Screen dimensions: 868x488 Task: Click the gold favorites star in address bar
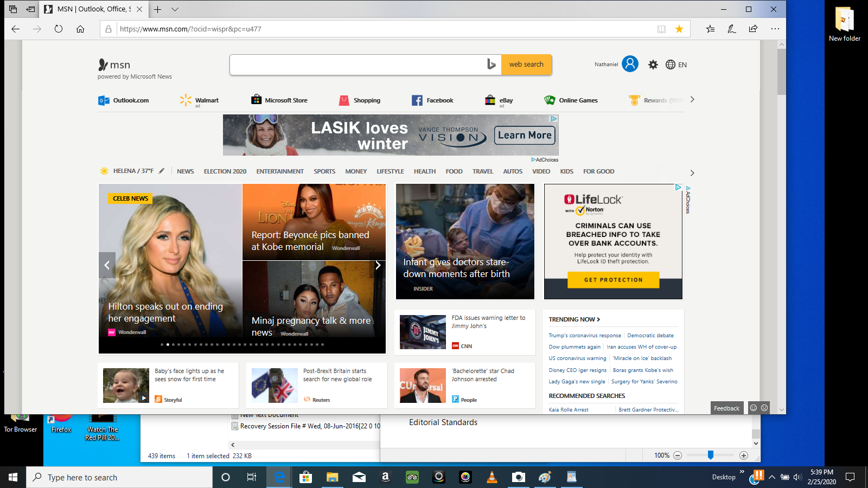(x=679, y=29)
